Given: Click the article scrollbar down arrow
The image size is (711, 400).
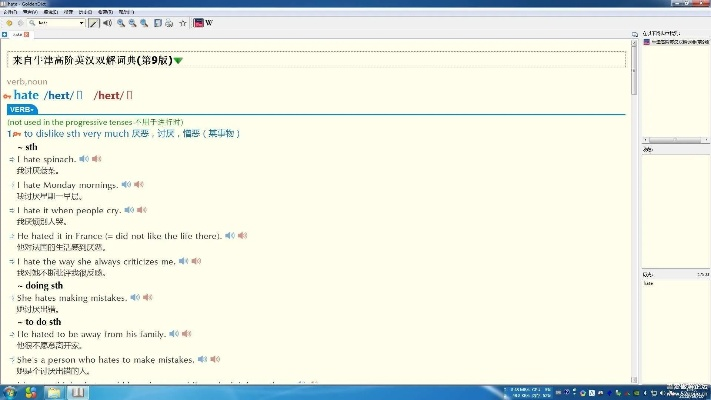Looking at the screenshot, I should point(634,380).
